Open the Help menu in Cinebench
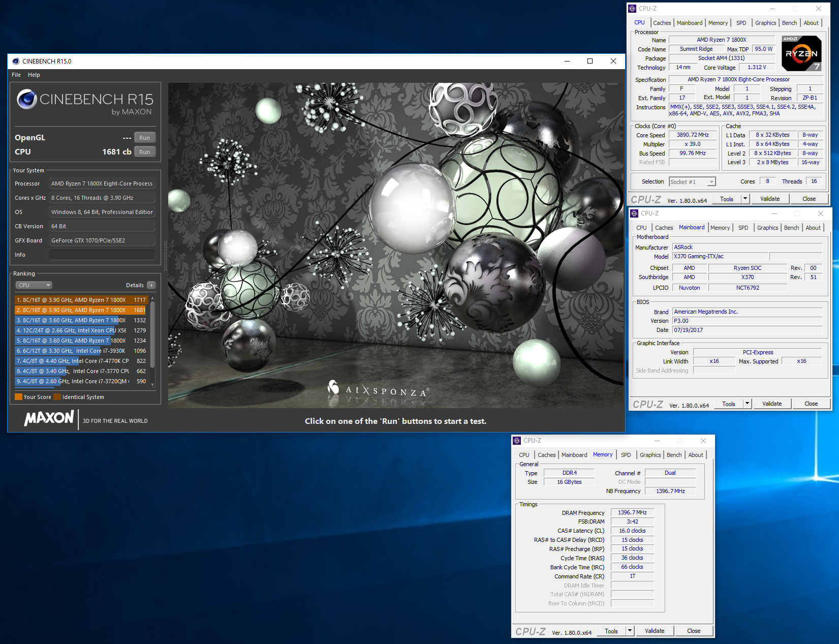Viewport: 839px width, 644px height. click(x=34, y=75)
